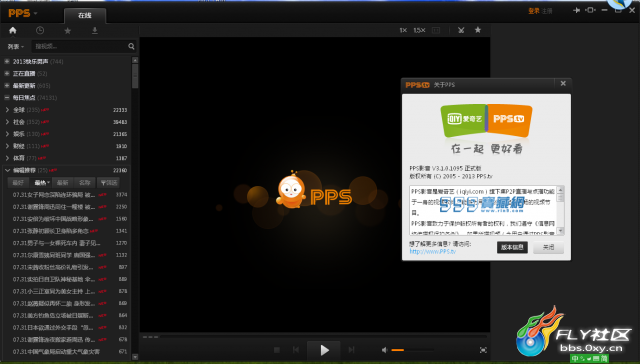Click the About dialog text scrollbar up arrow
This screenshot has width=640, height=364.
coord(560,190)
